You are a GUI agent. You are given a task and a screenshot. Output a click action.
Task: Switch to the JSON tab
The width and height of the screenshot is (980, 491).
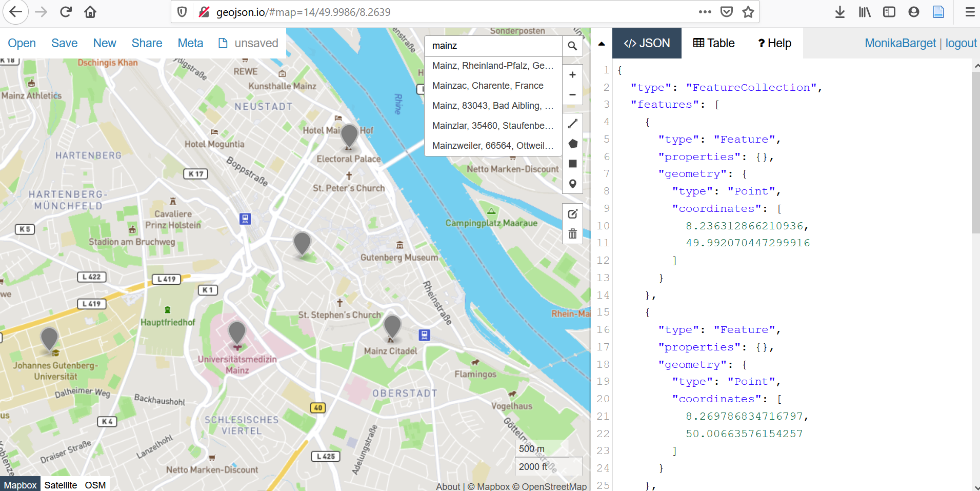click(647, 43)
